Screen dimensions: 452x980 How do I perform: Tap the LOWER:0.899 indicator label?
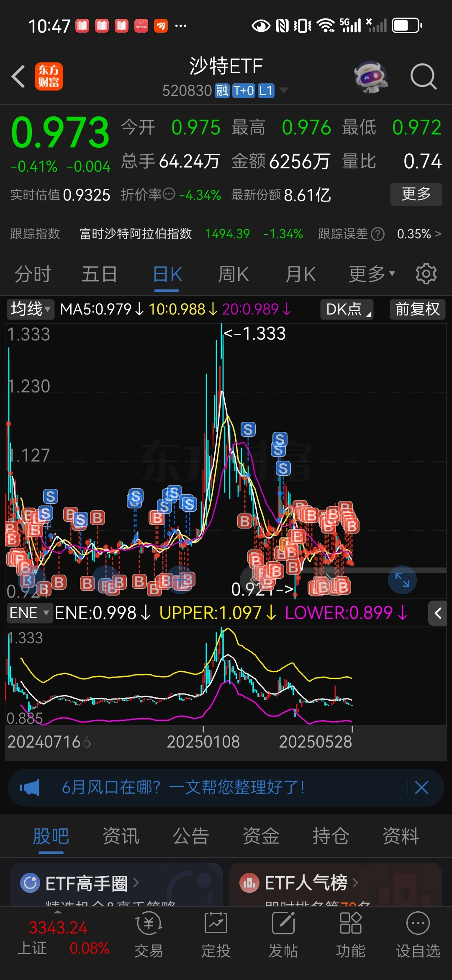(x=347, y=613)
